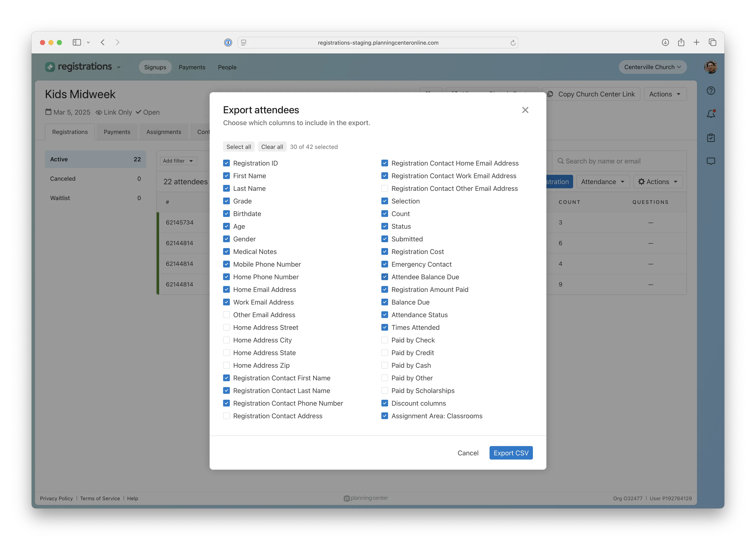This screenshot has height=540, width=756.
Task: Enable the Paid by Scholarships checkbox
Action: click(x=385, y=390)
